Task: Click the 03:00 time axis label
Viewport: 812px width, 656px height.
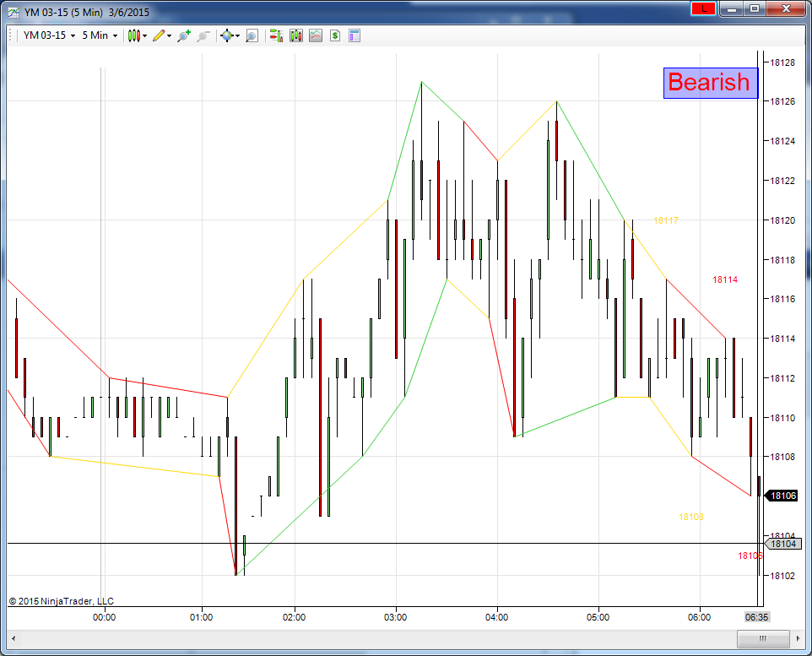Action: coord(395,617)
